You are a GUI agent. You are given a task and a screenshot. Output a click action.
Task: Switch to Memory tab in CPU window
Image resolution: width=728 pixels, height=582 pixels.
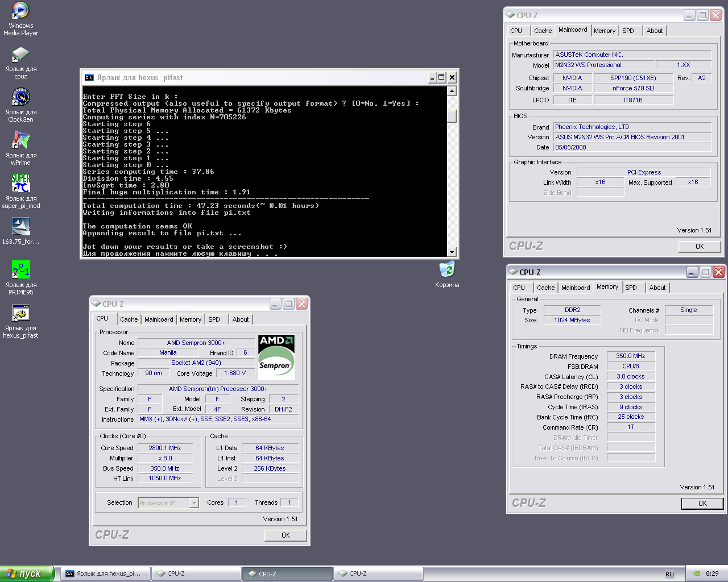point(191,319)
